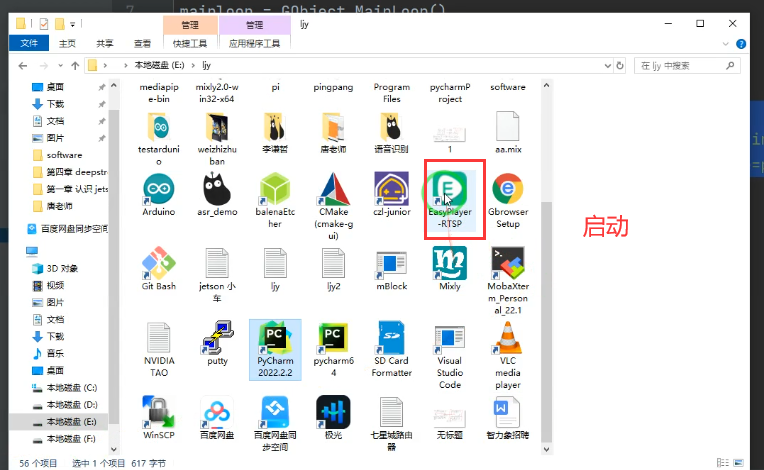Select the asr_demo cat icon
This screenshot has height=470, width=764.
point(217,189)
